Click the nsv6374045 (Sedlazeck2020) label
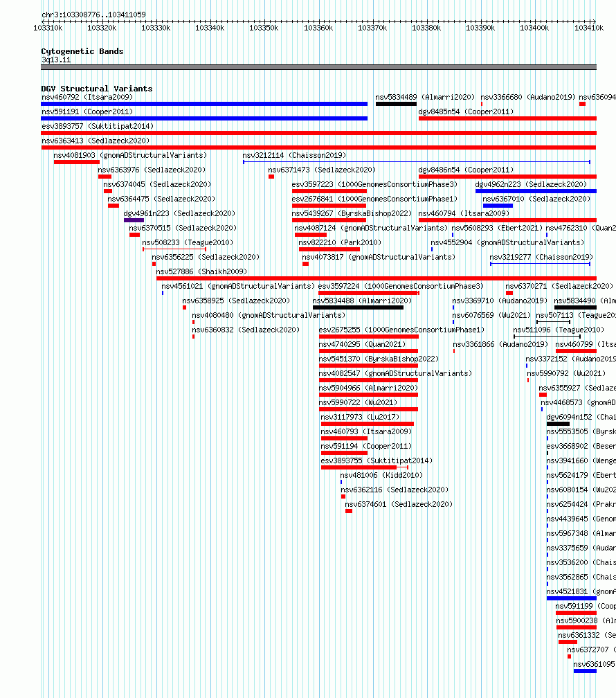 tap(157, 184)
